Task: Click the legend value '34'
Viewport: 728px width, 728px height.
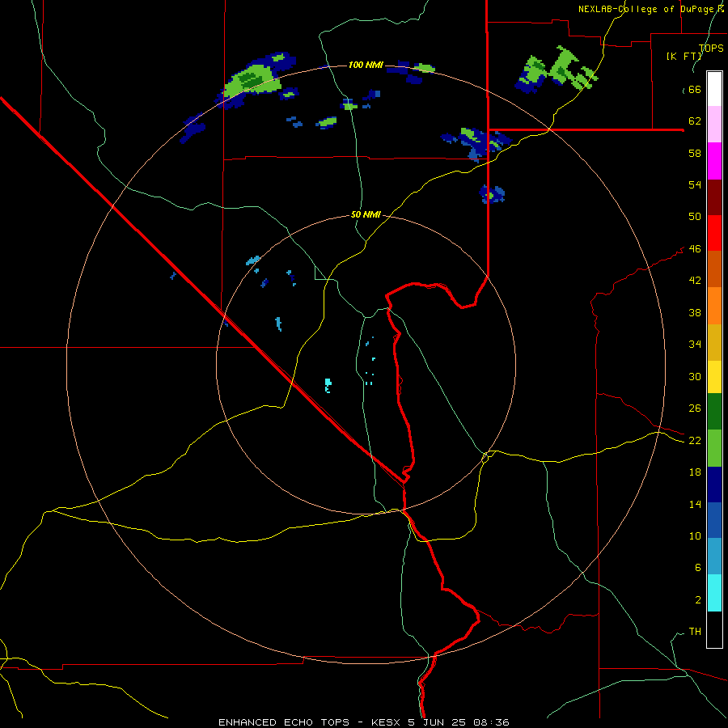Action: (x=695, y=345)
